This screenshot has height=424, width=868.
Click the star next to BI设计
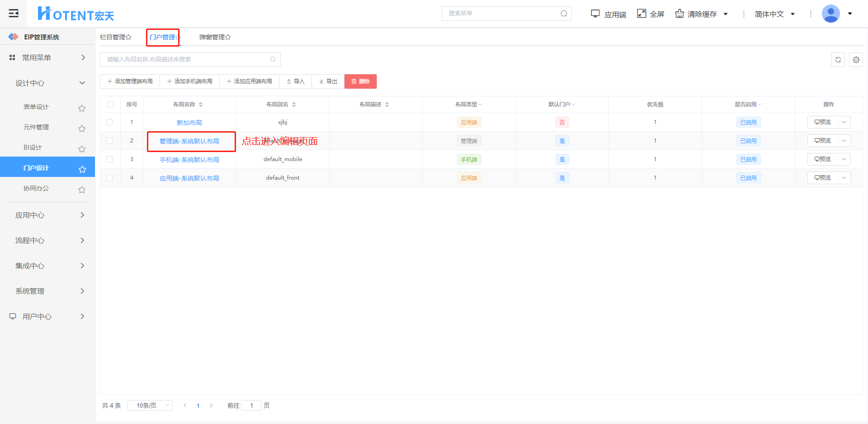coord(82,149)
